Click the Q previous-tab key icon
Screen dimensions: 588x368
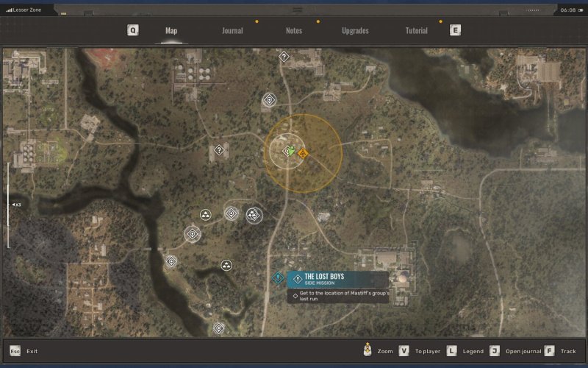133,30
